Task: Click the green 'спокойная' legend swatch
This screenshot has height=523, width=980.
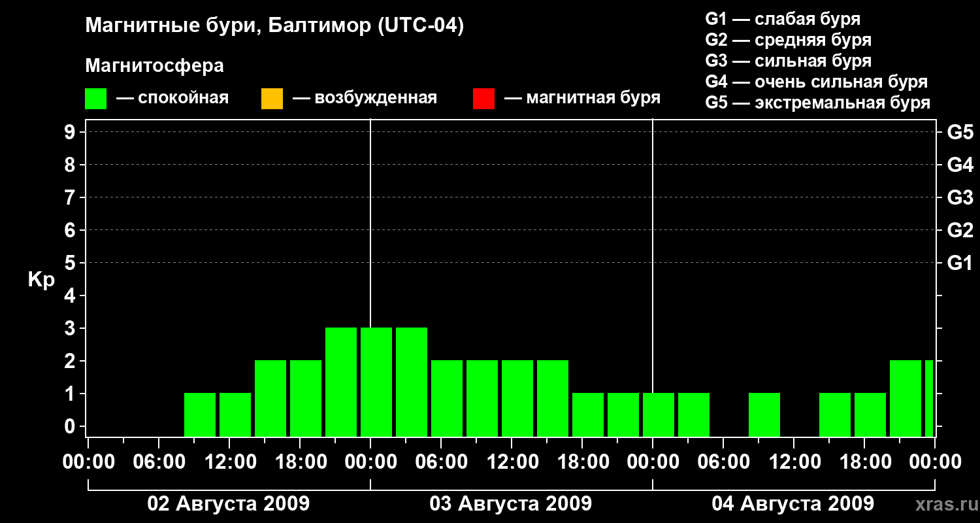Action: pos(96,99)
